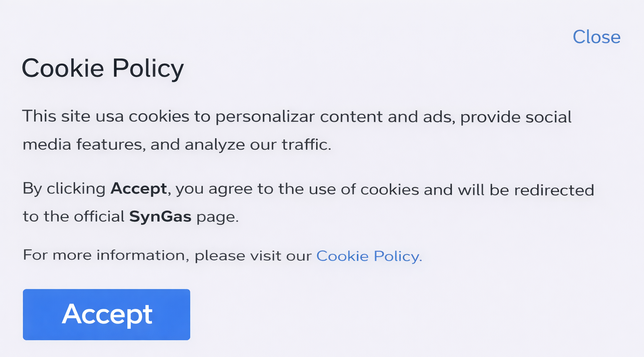The height and width of the screenshot is (357, 644).
Task: Click 'content and ads' in first paragraph
Action: pos(387,117)
